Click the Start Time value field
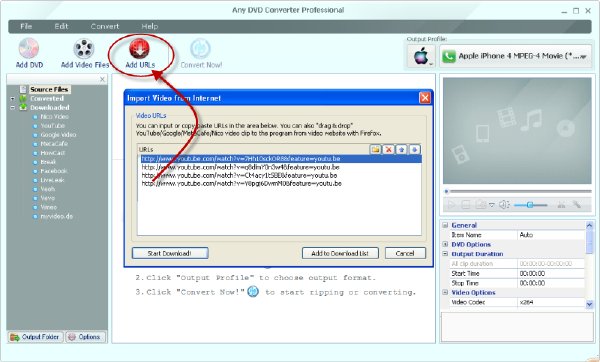 pyautogui.click(x=551, y=274)
